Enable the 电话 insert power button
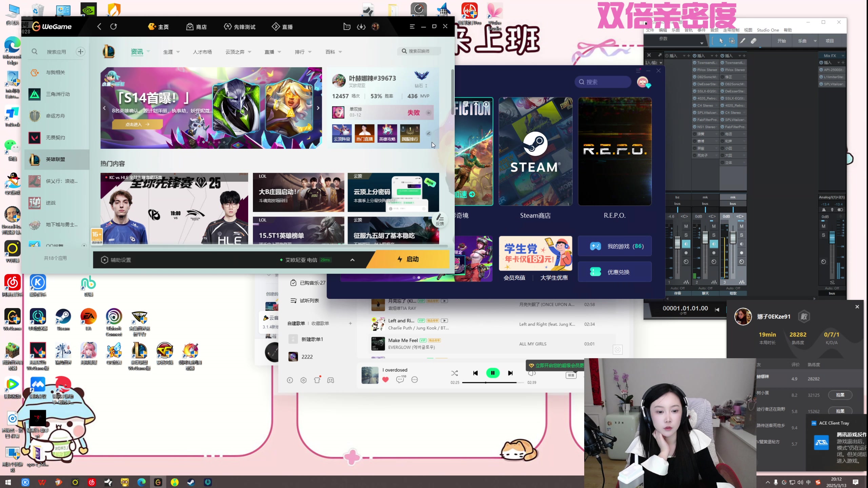The height and width of the screenshot is (488, 868). [723, 134]
